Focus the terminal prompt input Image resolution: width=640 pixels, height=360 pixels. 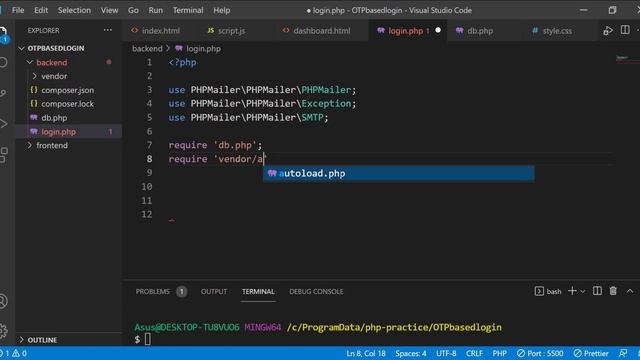coord(147,339)
